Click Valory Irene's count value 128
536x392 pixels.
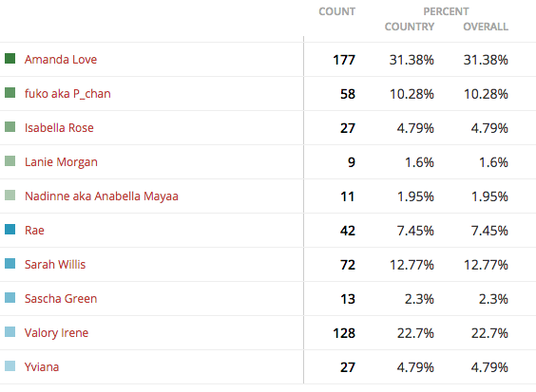click(344, 333)
